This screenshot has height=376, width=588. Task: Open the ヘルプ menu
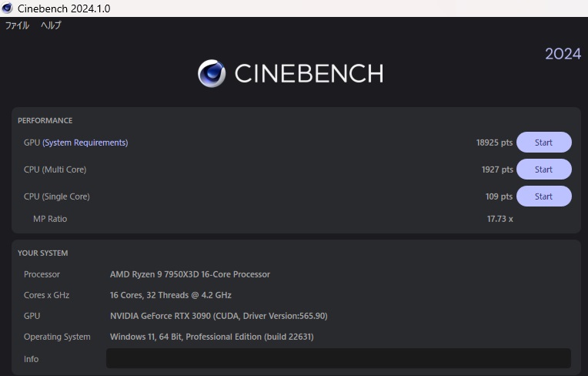(51, 25)
